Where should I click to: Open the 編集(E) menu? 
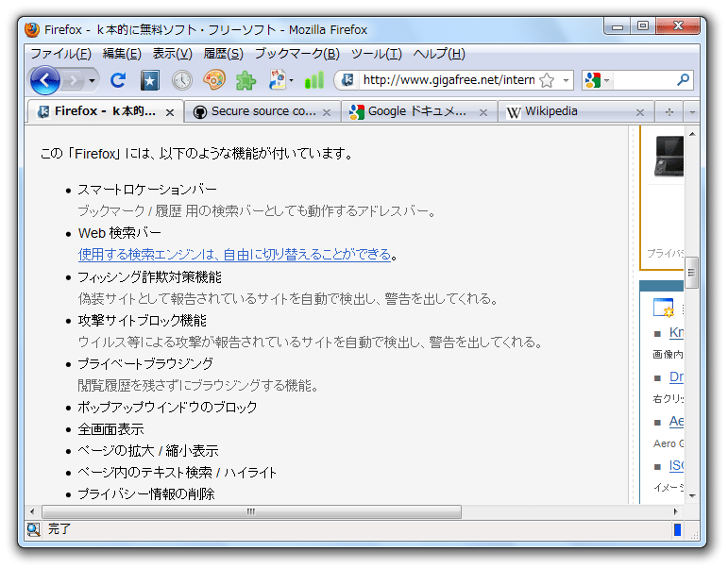click(x=122, y=54)
